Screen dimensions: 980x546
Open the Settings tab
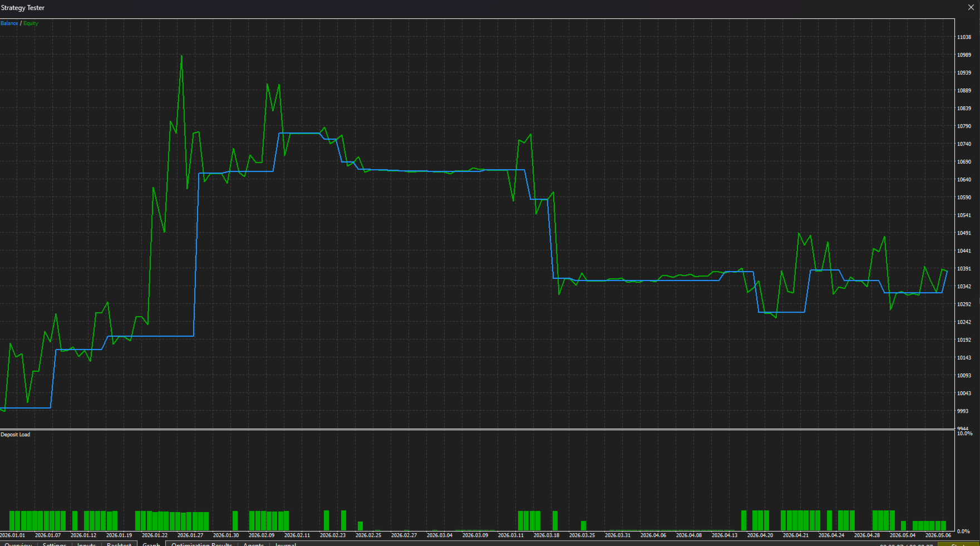pyautogui.click(x=55, y=544)
